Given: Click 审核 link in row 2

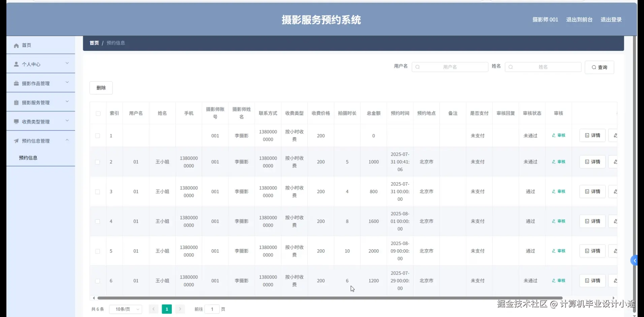Looking at the screenshot, I should click(x=559, y=162).
